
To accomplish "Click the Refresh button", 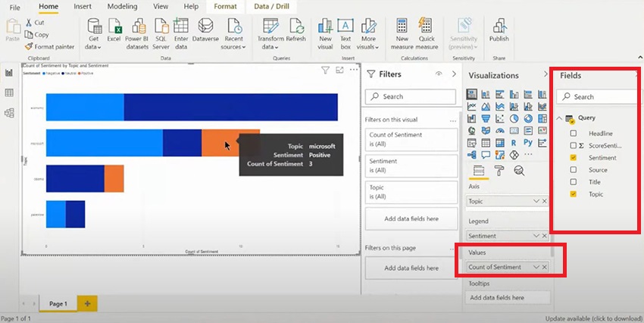I will [296, 30].
